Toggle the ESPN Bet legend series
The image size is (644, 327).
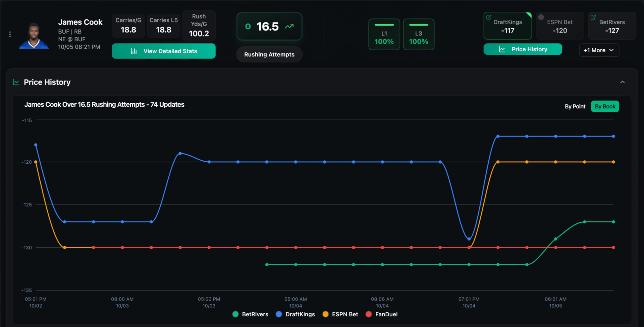(x=340, y=314)
